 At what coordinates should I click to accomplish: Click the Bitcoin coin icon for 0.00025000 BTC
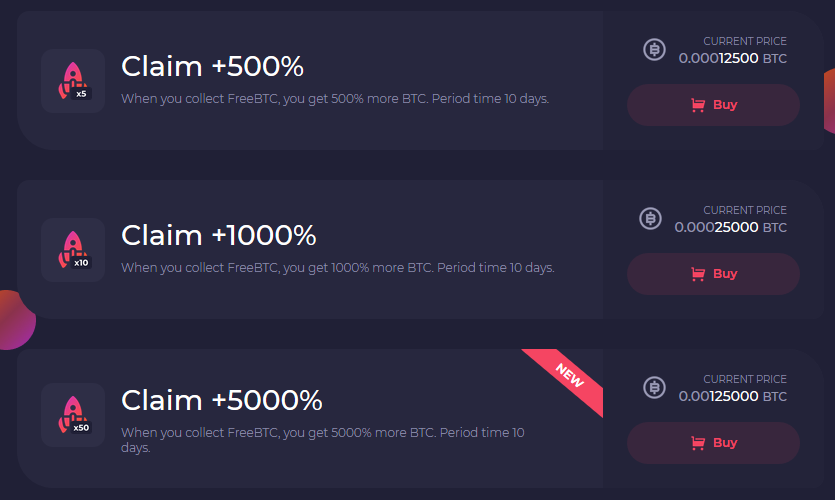tap(650, 218)
